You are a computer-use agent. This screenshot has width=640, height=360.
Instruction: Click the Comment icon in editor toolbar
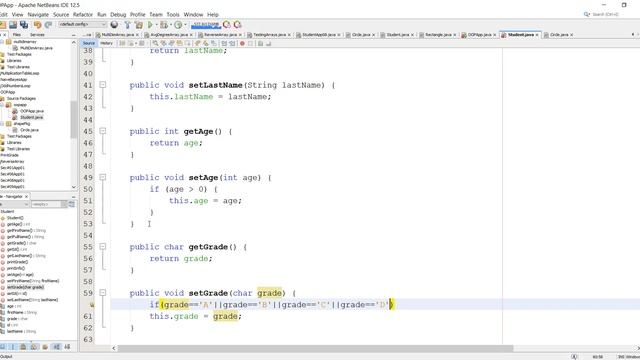[x=260, y=43]
